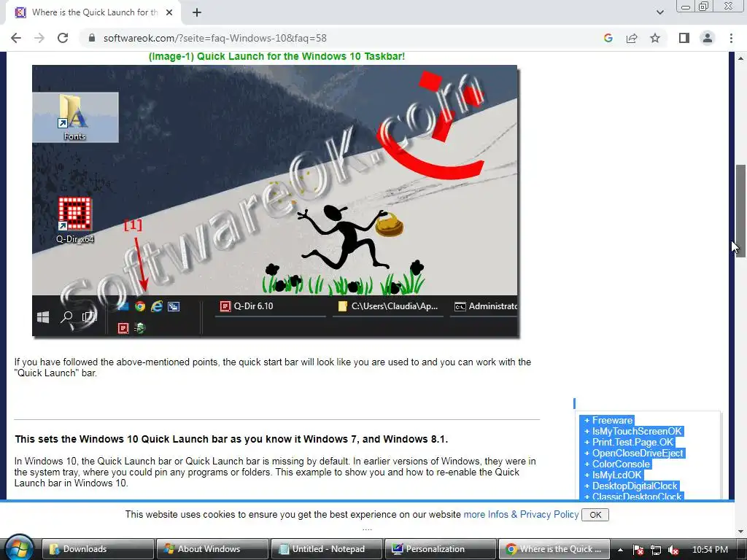Viewport: 747px width, 560px height.
Task: Open more Infos & Privacy Policy link
Action: [521, 514]
